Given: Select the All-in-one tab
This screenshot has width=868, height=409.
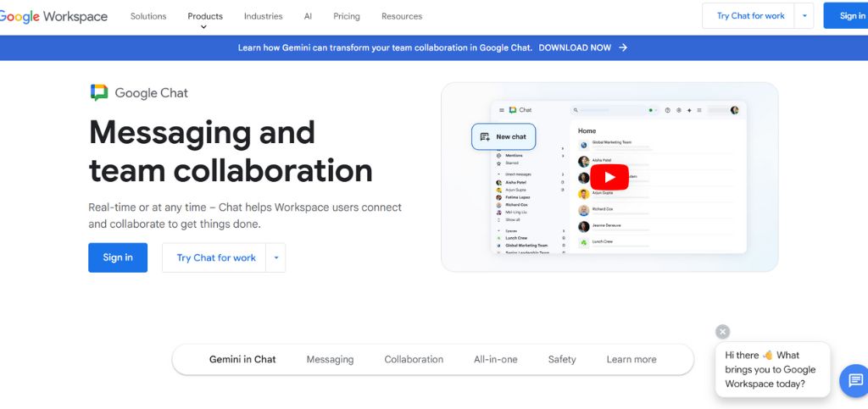Looking at the screenshot, I should click(x=495, y=359).
